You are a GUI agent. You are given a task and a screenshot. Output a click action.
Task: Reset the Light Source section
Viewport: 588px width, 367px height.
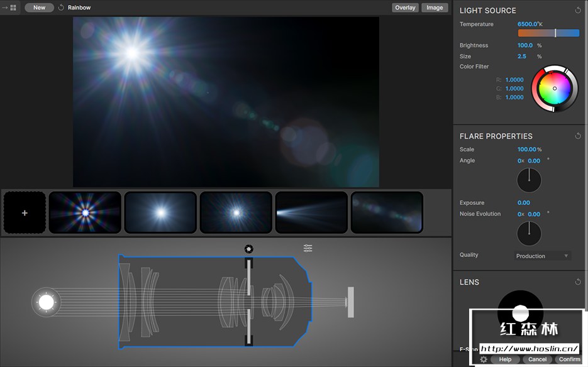point(577,11)
